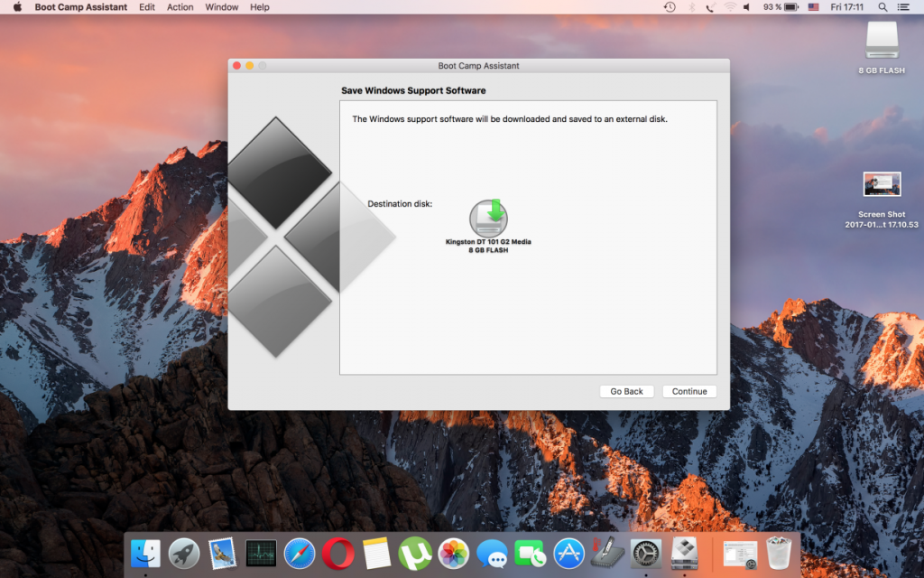
Task: Open the Action menu
Action: [x=180, y=7]
